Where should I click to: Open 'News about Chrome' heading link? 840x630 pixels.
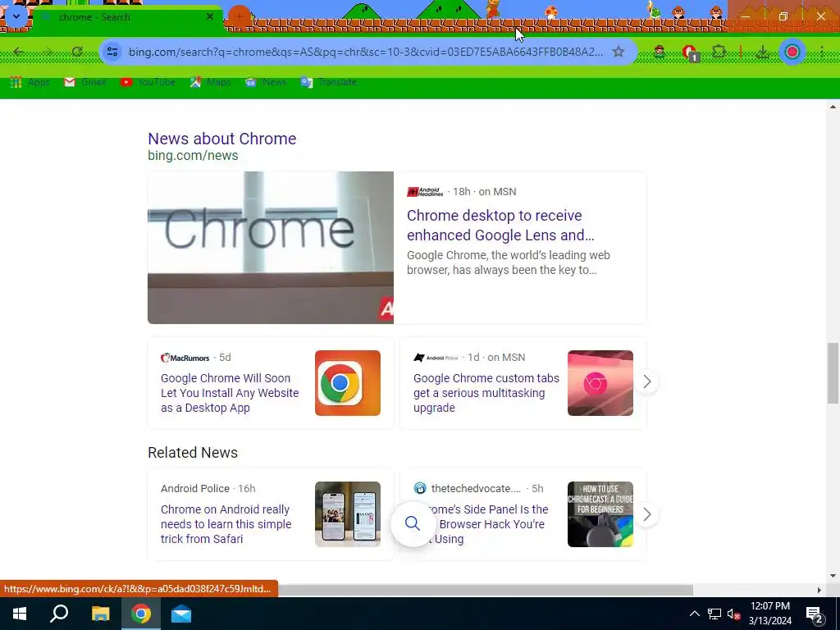pos(221,139)
